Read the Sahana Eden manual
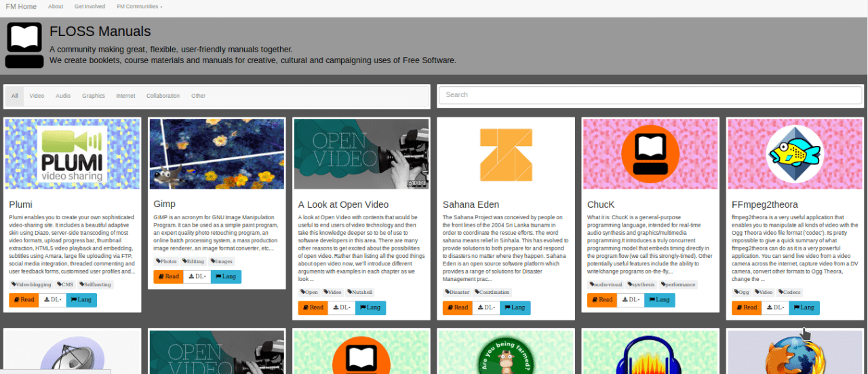This screenshot has width=868, height=374. [x=457, y=307]
